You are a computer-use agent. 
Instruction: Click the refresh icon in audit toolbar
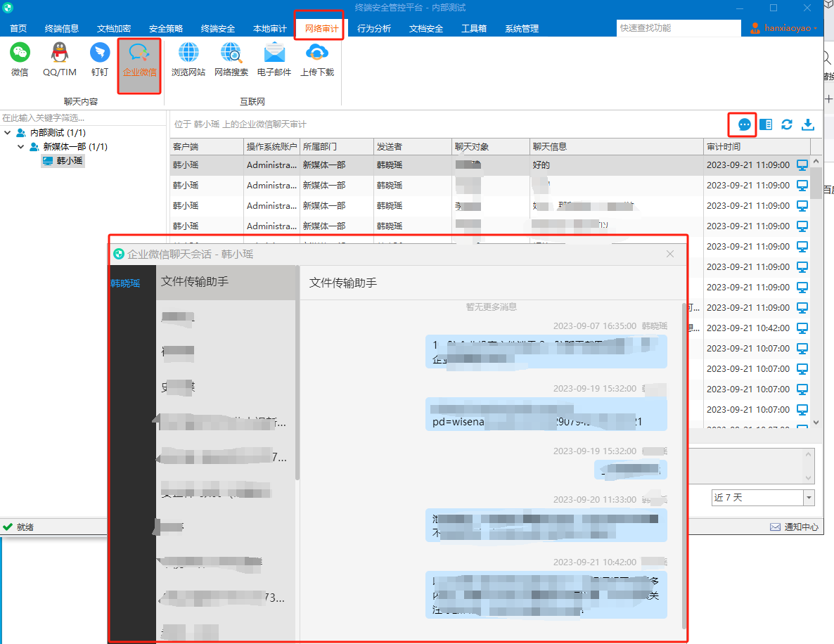[x=787, y=124]
